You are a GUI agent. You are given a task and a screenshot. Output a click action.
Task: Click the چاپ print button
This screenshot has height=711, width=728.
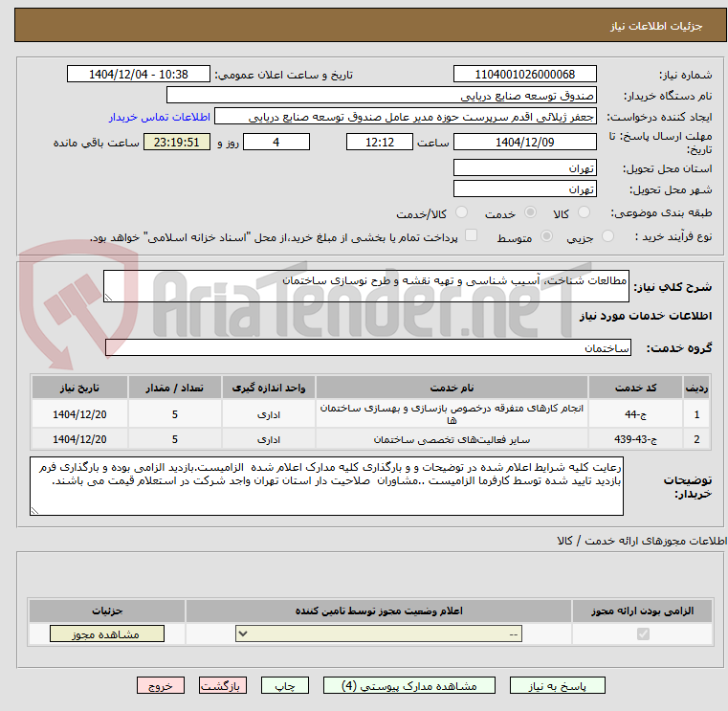[x=285, y=686]
